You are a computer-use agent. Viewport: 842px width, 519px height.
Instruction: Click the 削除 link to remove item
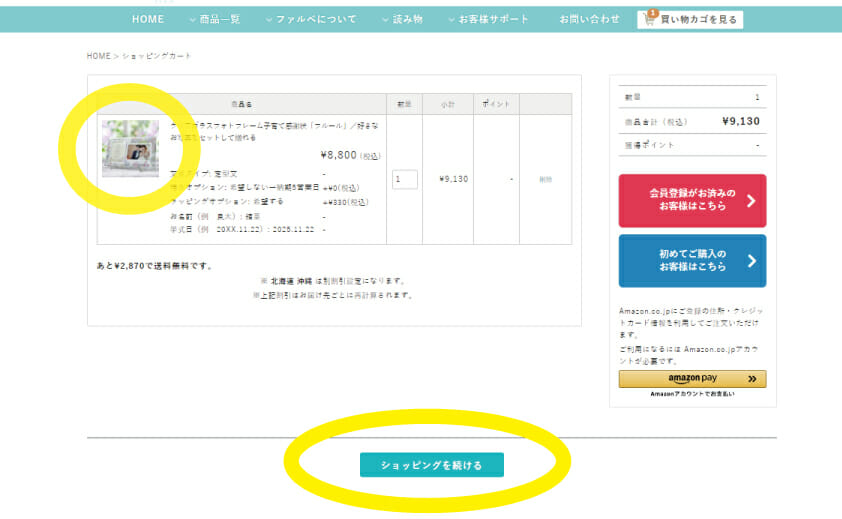545,180
